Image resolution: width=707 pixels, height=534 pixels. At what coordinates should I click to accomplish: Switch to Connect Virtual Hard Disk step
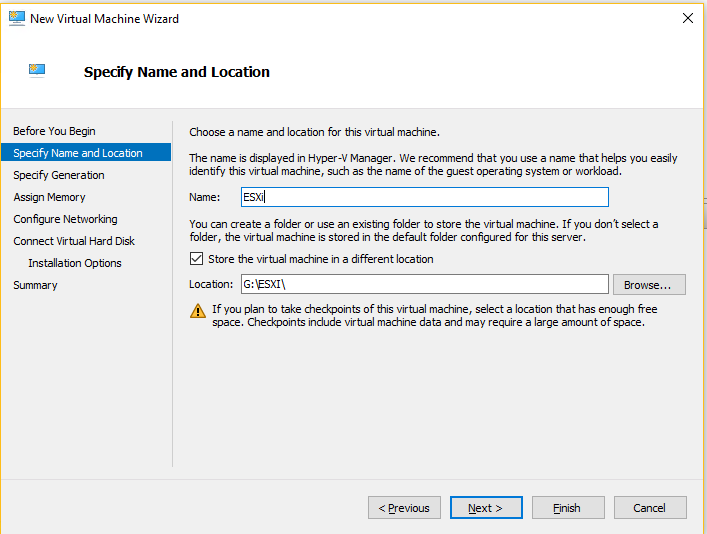[74, 241]
